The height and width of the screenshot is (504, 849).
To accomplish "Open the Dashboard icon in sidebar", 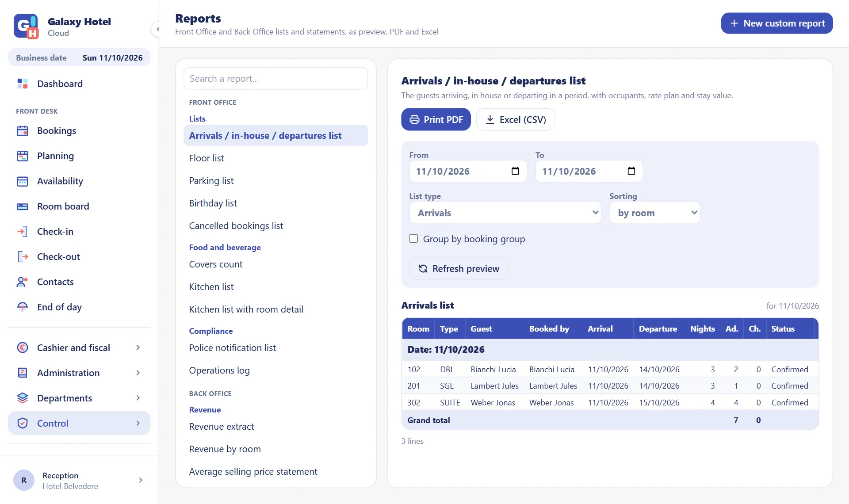I will coord(23,84).
